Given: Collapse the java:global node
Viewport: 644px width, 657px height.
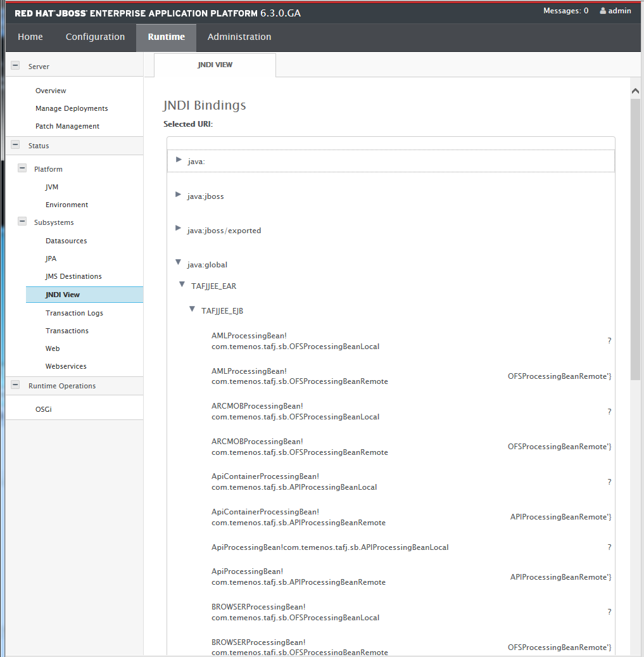Looking at the screenshot, I should 179,262.
